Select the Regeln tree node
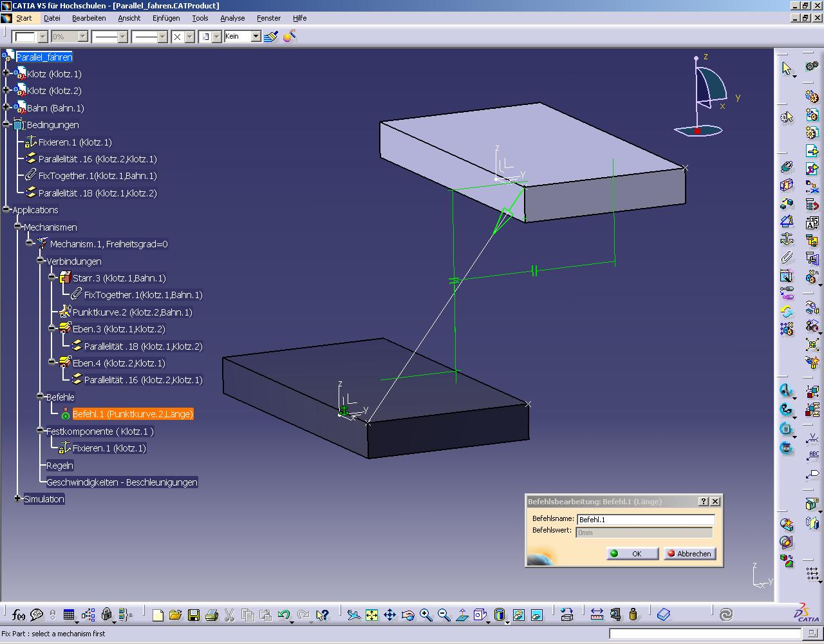824x644 pixels. 59,466
